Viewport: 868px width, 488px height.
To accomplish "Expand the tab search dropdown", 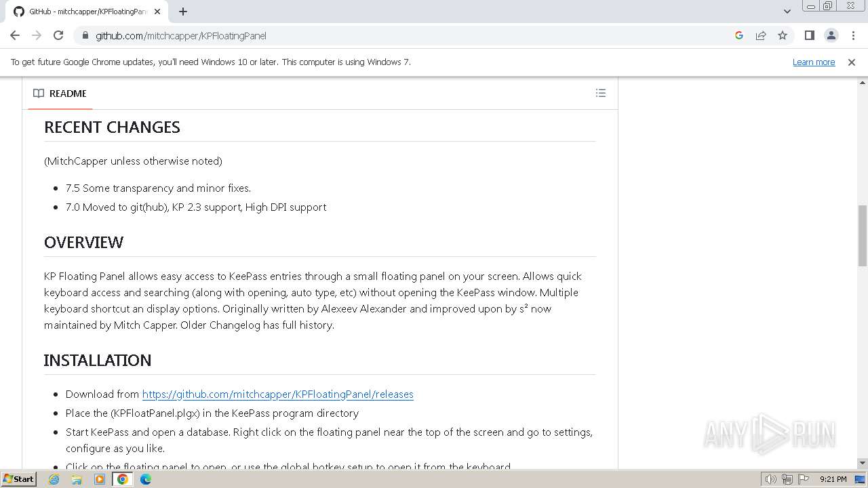I will 787,12.
